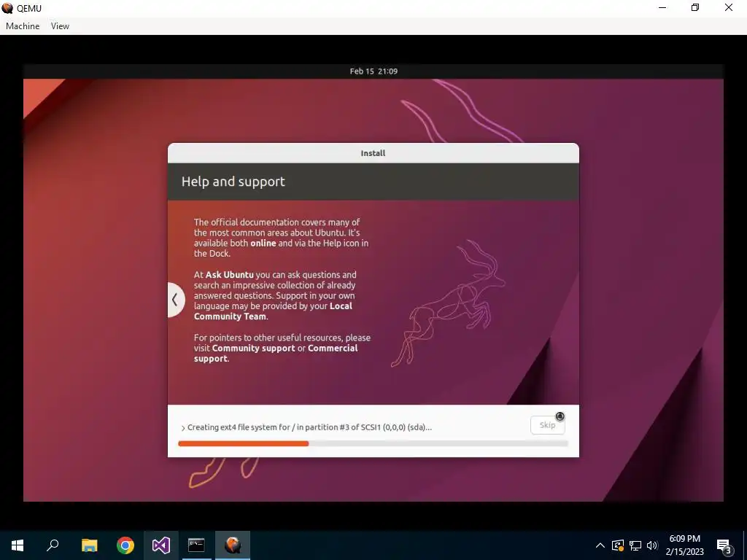Close the QEMU window
Viewport: 747px width, 560px height.
[729, 7]
